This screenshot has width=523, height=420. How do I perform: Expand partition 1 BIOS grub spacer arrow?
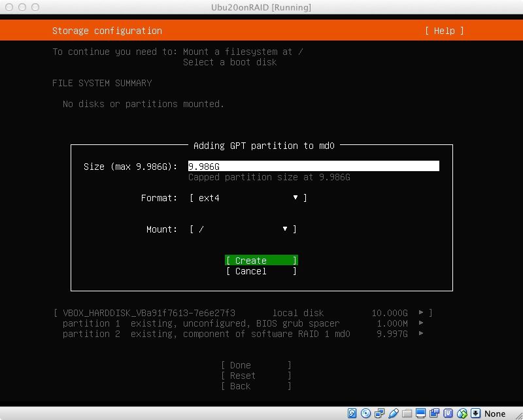coord(421,323)
